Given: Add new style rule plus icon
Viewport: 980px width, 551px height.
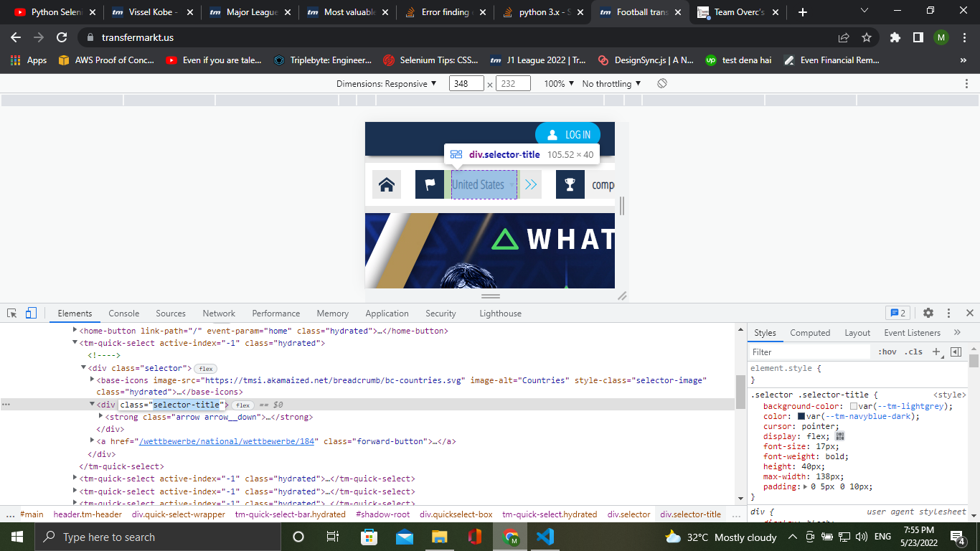Looking at the screenshot, I should point(936,352).
